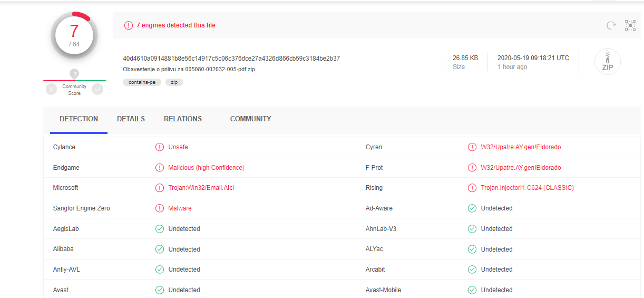Click the SHA-256 file hash text
The image size is (644, 298).
point(231,59)
